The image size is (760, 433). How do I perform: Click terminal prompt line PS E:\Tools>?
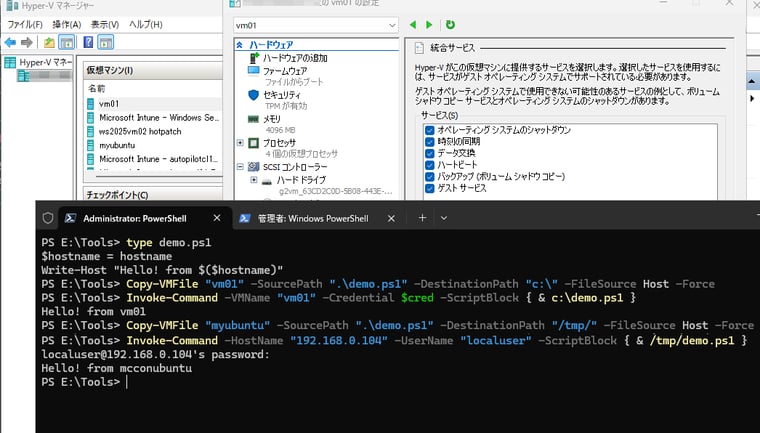[80, 382]
